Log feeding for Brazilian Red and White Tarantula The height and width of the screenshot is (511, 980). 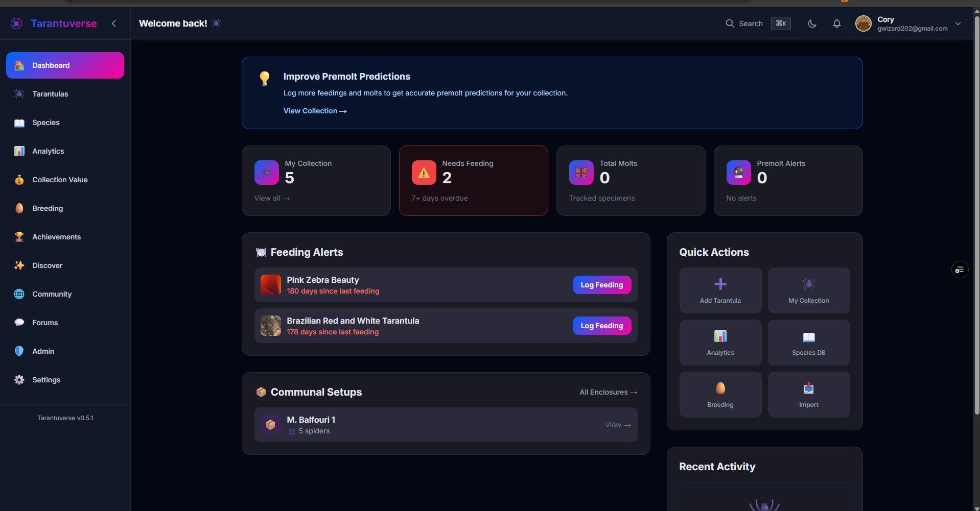tap(602, 326)
